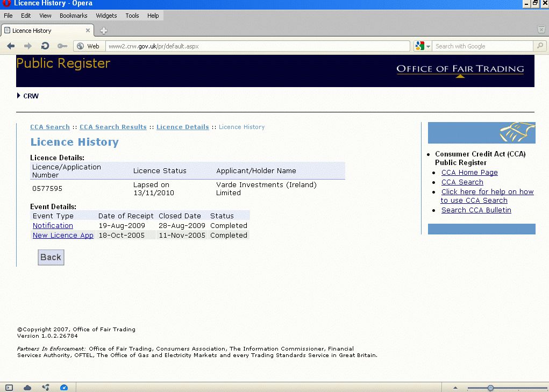This screenshot has width=549, height=392.
Task: Open the File menu
Action: (8, 16)
